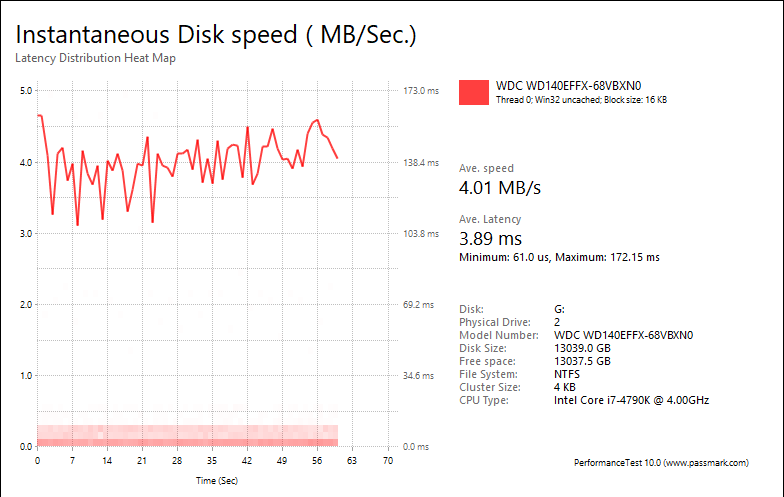Click the Cluster Size 4 KB value
Image resolution: width=784 pixels, height=497 pixels.
(x=565, y=387)
